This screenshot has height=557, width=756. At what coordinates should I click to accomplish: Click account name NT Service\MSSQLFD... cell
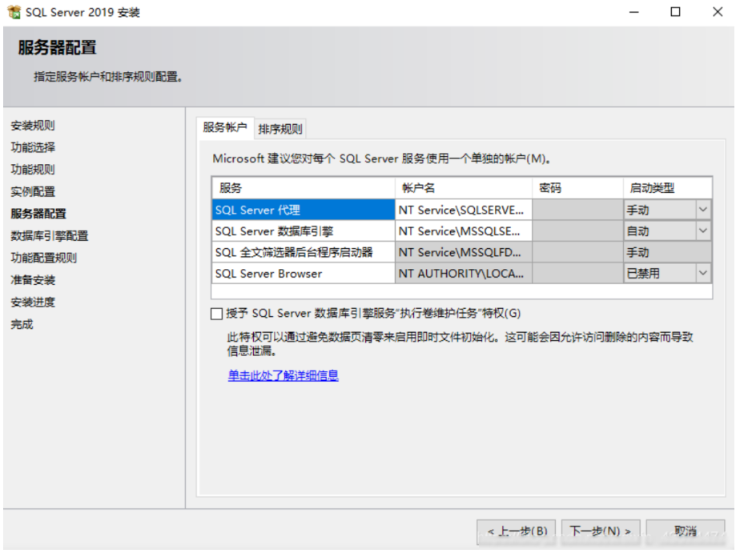tap(464, 252)
